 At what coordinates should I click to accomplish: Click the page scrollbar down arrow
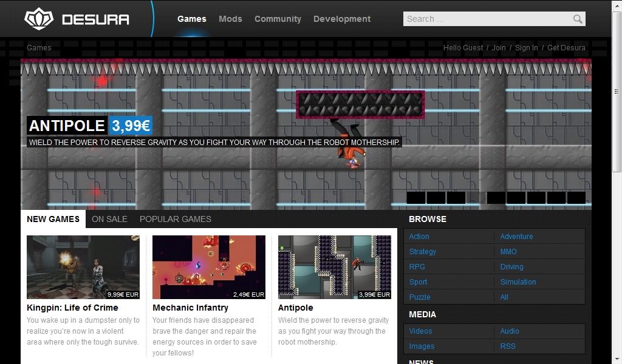(x=617, y=359)
